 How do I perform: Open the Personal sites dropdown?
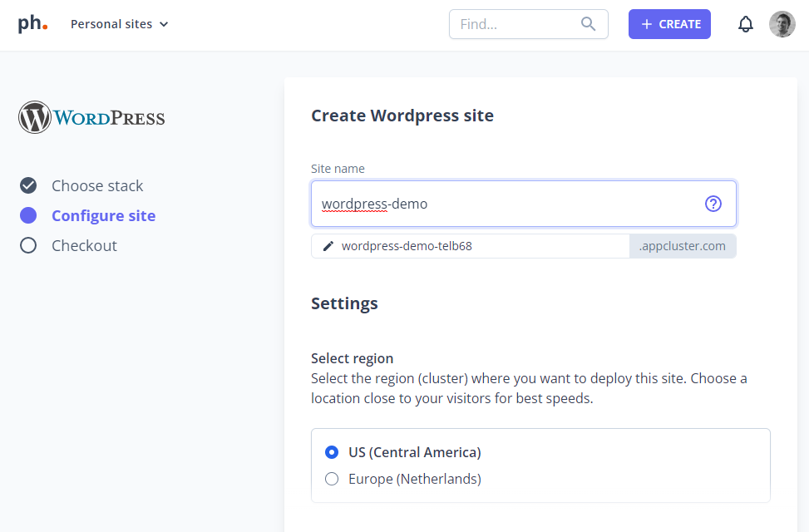pos(119,24)
